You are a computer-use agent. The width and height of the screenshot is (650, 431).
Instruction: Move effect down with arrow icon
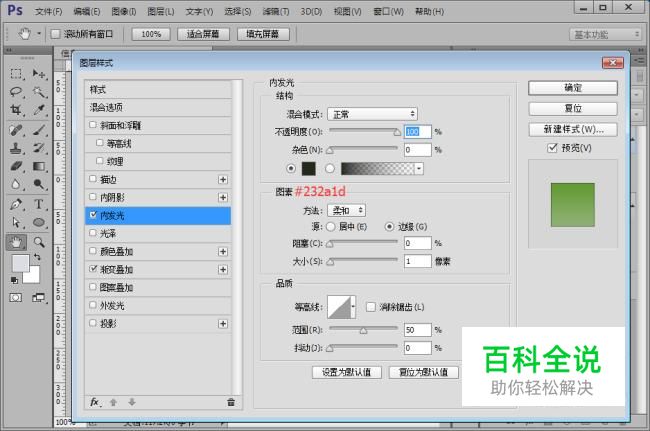tap(132, 402)
